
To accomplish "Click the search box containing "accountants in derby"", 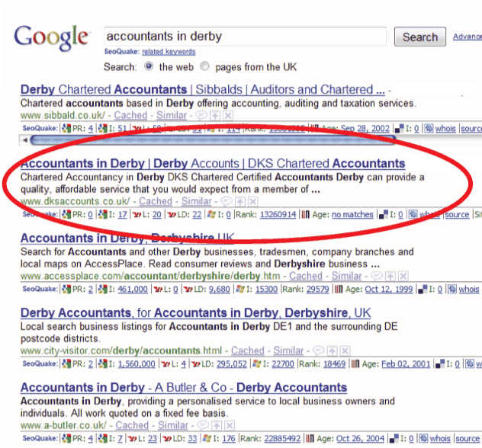I will [245, 37].
